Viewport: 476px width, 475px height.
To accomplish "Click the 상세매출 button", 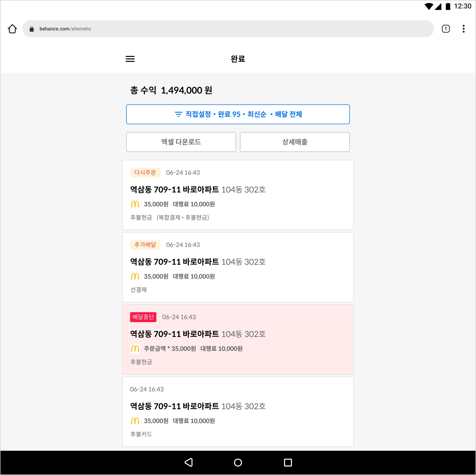I will (295, 142).
